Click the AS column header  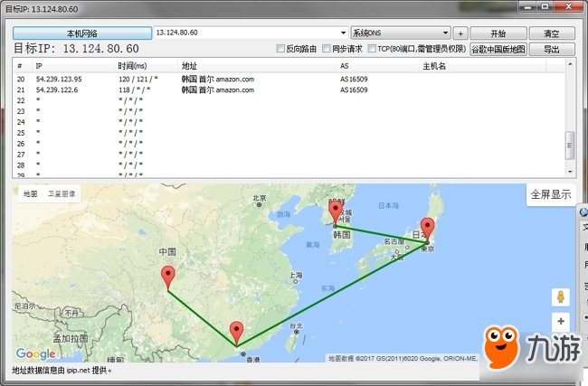tap(377, 66)
